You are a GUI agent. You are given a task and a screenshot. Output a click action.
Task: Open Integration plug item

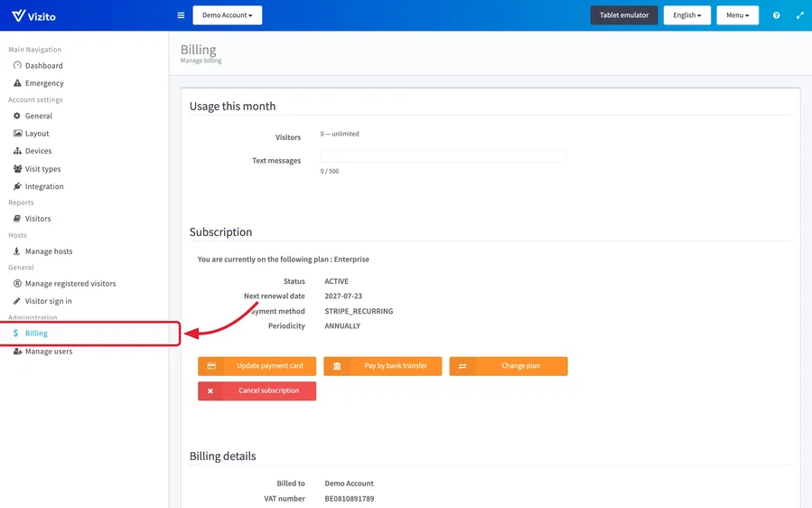pyautogui.click(x=38, y=186)
